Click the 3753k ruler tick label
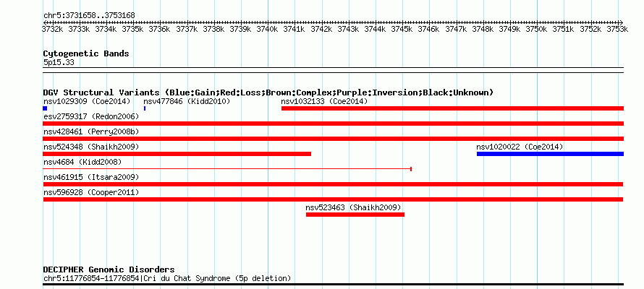 point(618,29)
